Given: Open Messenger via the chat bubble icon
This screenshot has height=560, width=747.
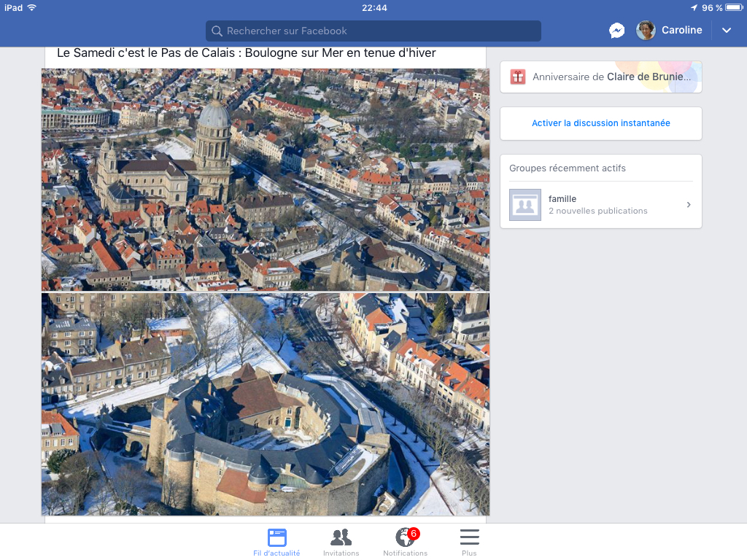Looking at the screenshot, I should point(616,31).
